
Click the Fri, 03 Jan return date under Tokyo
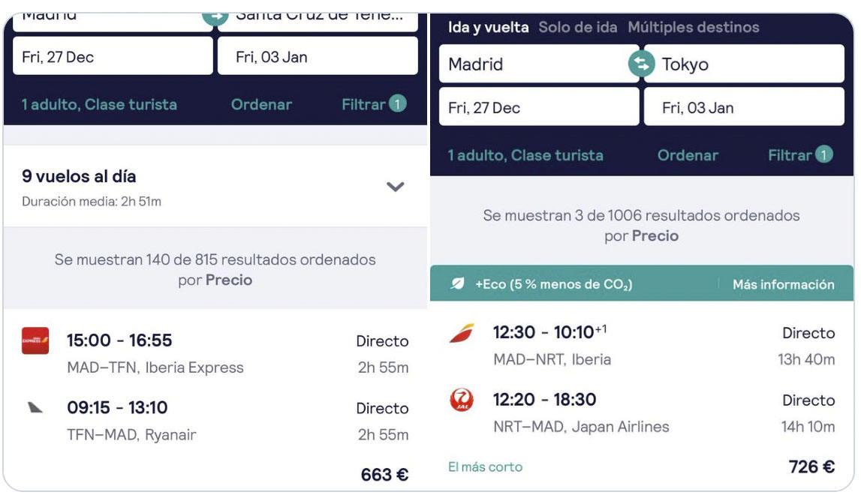[x=744, y=107]
